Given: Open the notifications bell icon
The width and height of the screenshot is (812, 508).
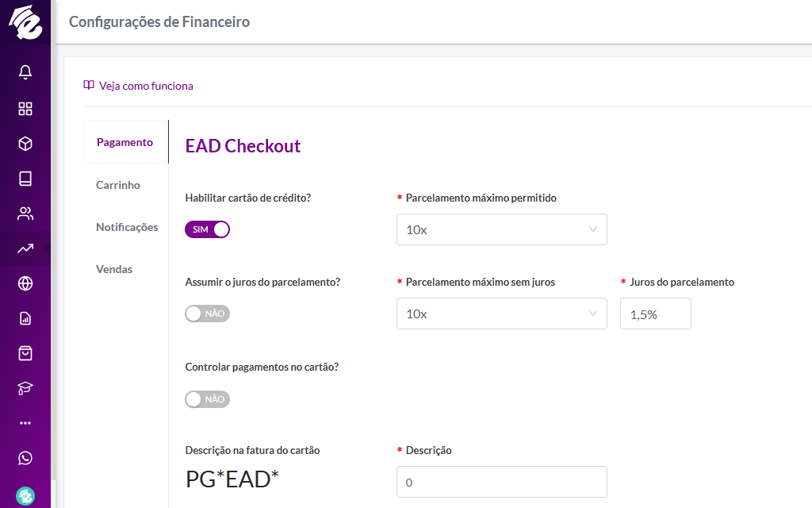Looking at the screenshot, I should 25,73.
